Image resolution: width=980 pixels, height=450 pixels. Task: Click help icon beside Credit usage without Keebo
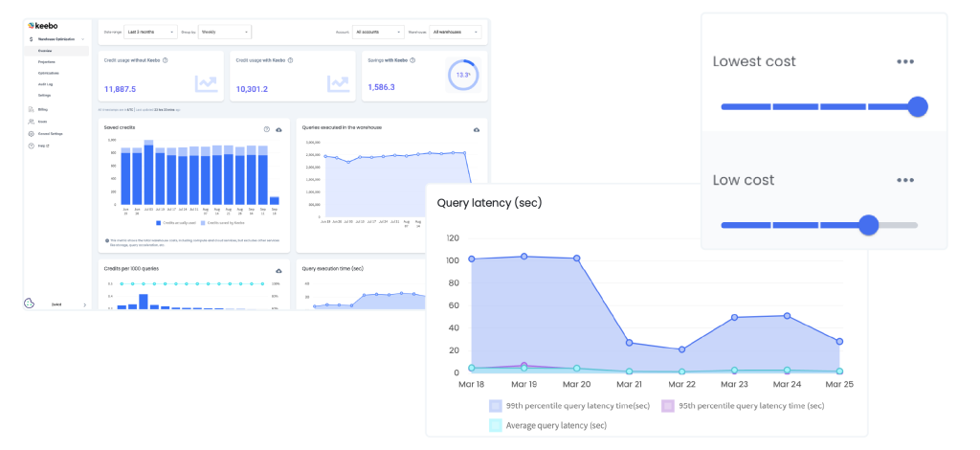165,60
